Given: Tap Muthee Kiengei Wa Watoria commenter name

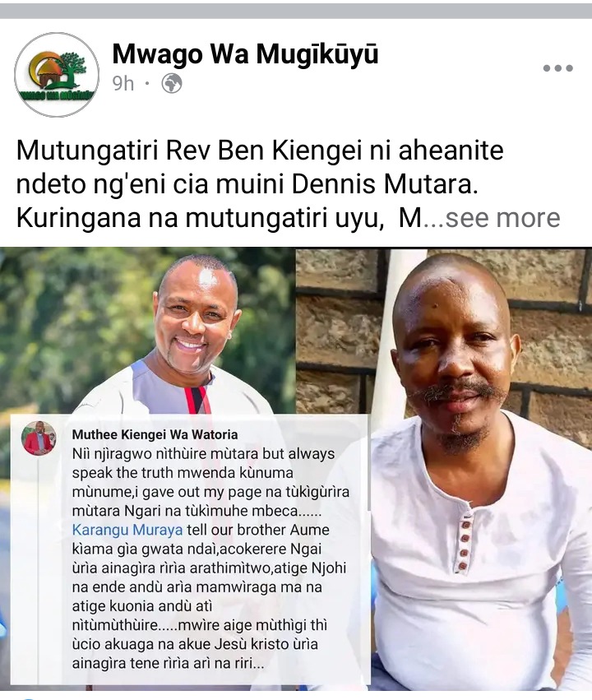Looking at the screenshot, I should 155,434.
